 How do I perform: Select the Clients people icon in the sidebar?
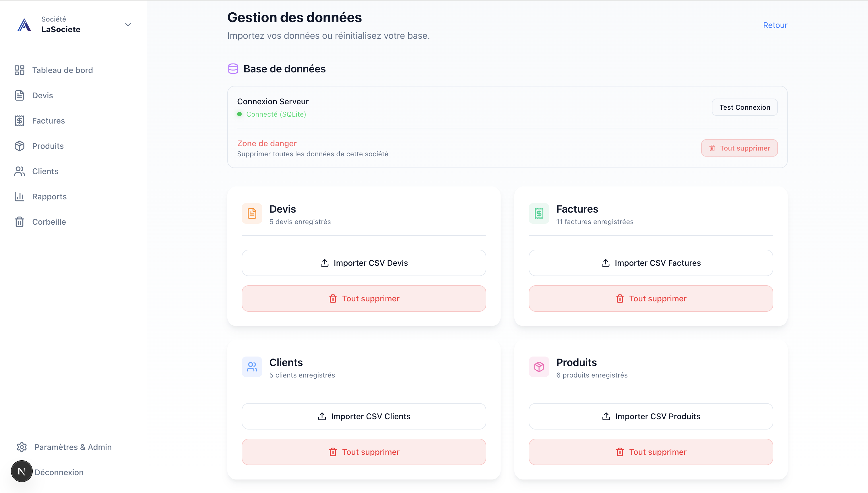(x=19, y=171)
